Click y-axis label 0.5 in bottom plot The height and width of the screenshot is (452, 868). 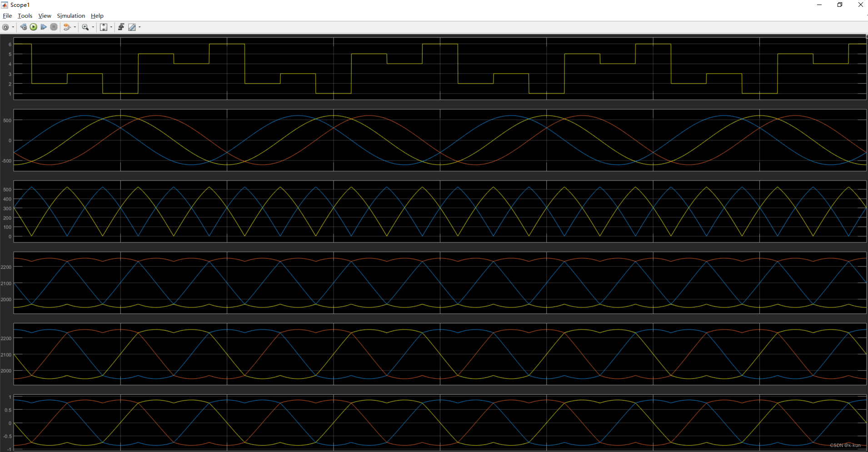8,410
